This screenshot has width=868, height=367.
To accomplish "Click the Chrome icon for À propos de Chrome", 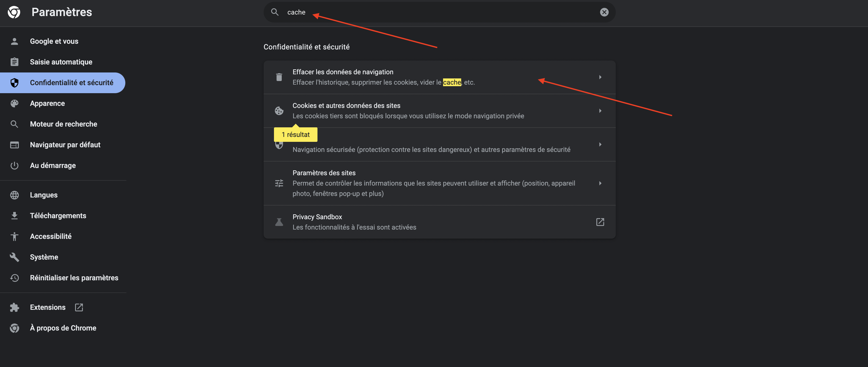I will [14, 328].
